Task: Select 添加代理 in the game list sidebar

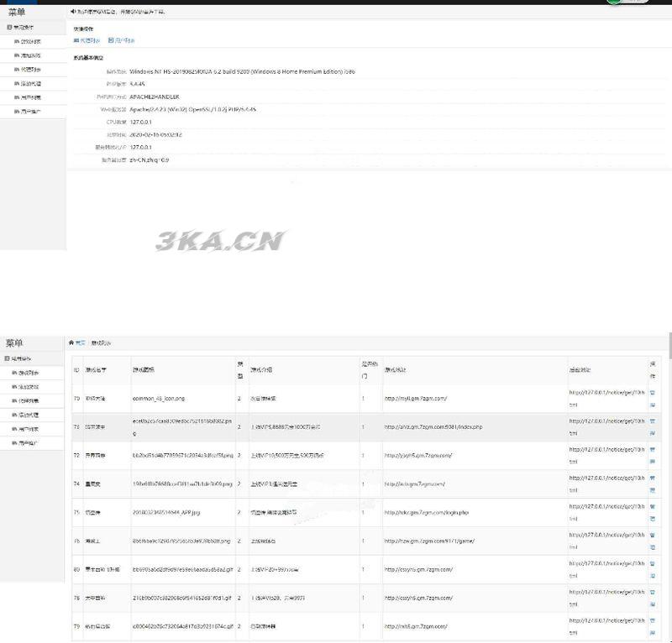Action: tap(29, 415)
